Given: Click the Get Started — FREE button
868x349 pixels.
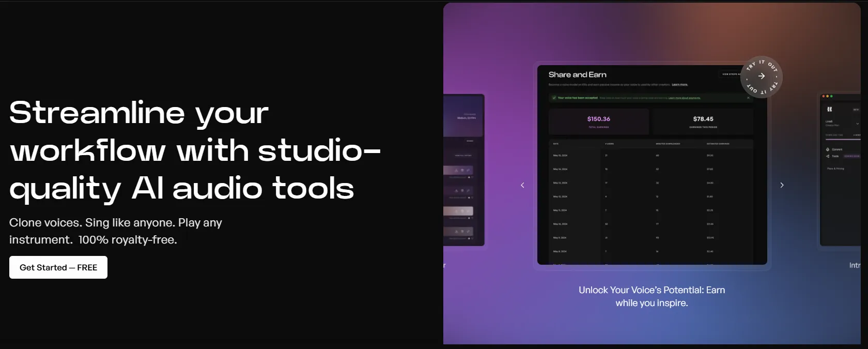Looking at the screenshot, I should [58, 267].
